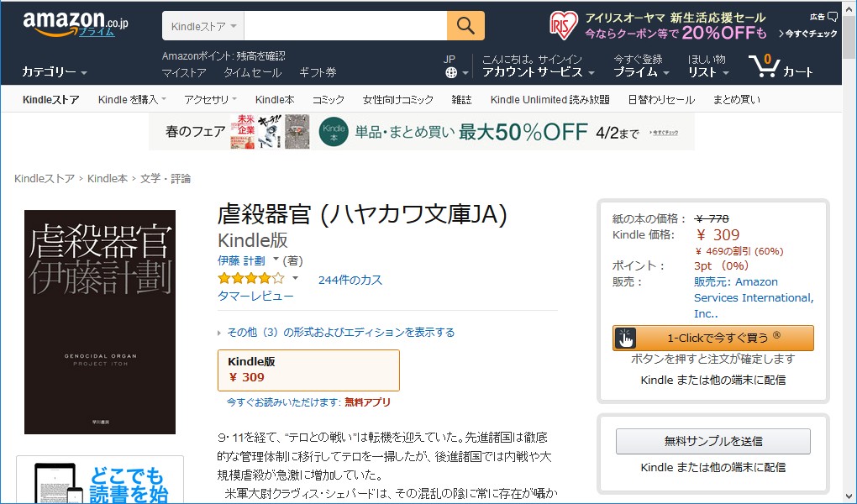Click the 無料サンプルを送信 button
The height and width of the screenshot is (504, 857).
[713, 441]
